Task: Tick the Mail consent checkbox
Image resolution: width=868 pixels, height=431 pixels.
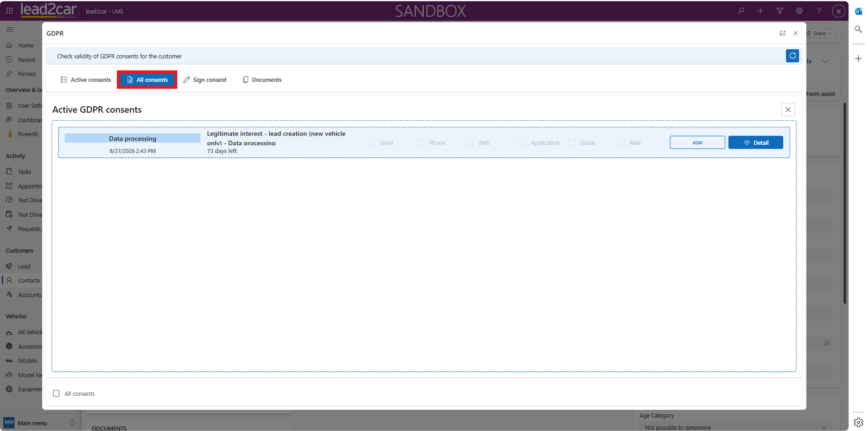Action: click(621, 143)
